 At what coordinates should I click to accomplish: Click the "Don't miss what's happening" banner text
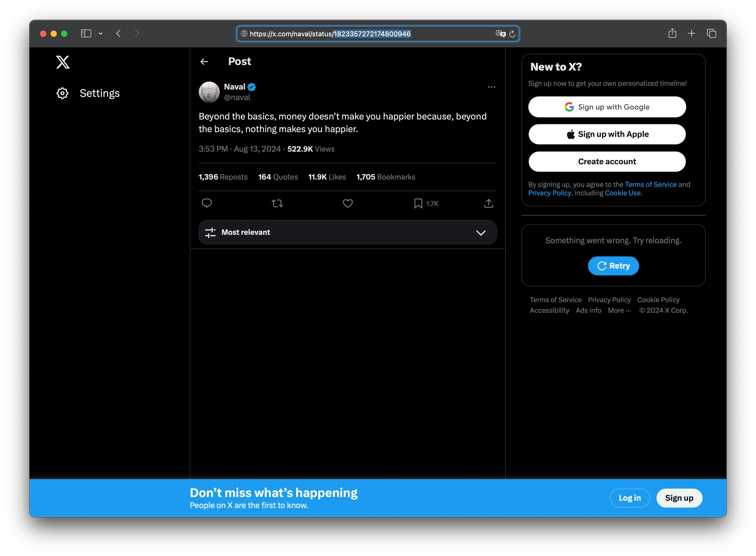(273, 493)
